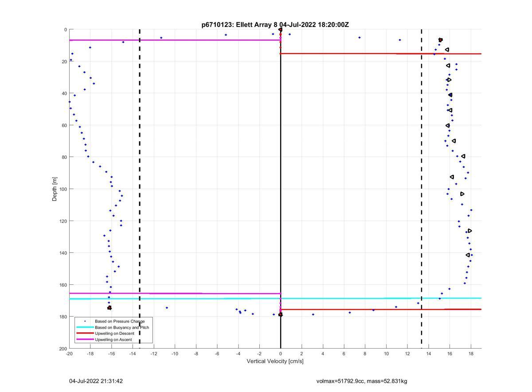Click the '-18' tick on the velocity axis
This screenshot has width=532, height=392.
click(90, 353)
